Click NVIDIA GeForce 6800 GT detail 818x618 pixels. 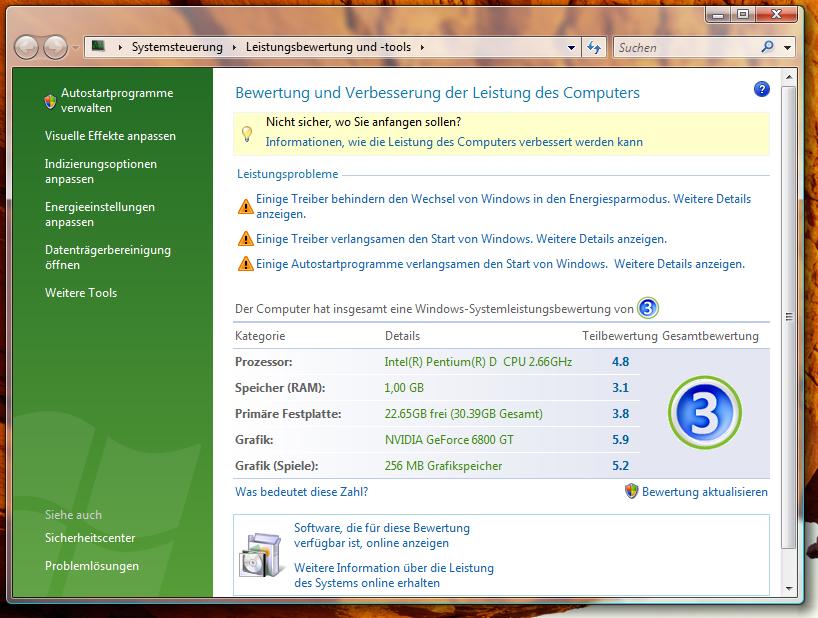point(449,440)
